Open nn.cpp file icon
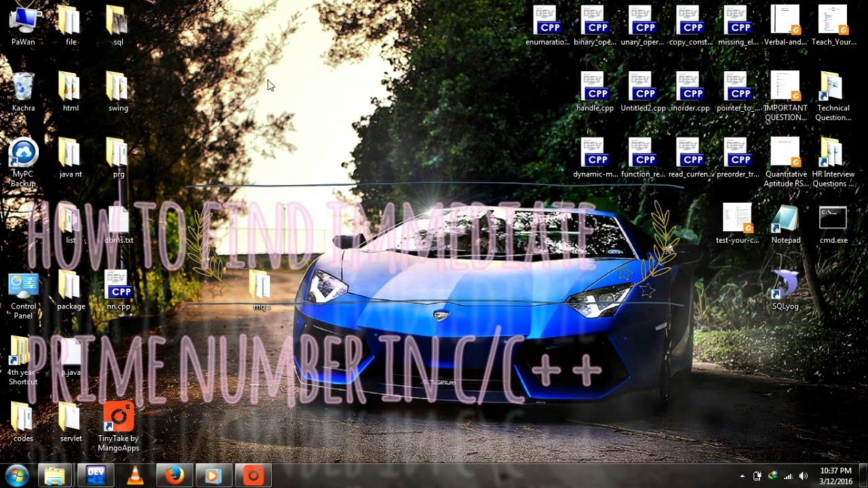 pyautogui.click(x=118, y=290)
